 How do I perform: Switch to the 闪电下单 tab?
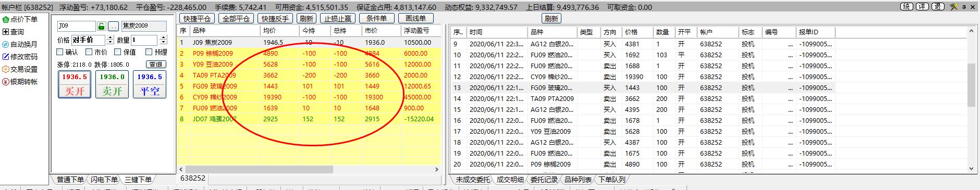click(x=104, y=180)
